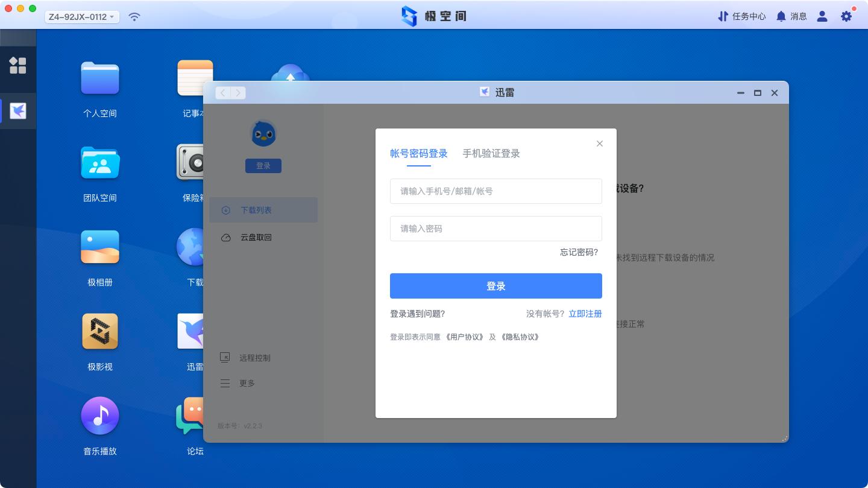
Task: Open the 《隐私协议》 privacy policy link
Action: [x=520, y=337]
